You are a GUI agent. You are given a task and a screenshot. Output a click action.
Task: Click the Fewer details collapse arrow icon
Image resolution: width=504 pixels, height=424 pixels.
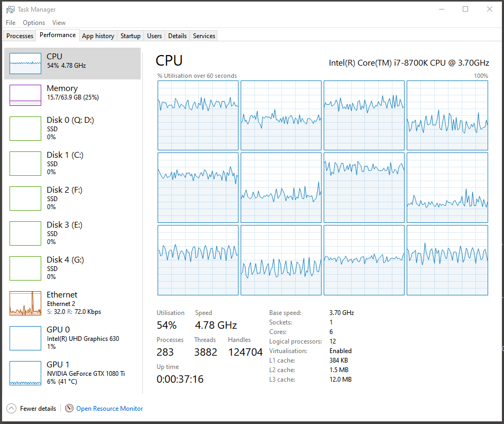coord(11,409)
